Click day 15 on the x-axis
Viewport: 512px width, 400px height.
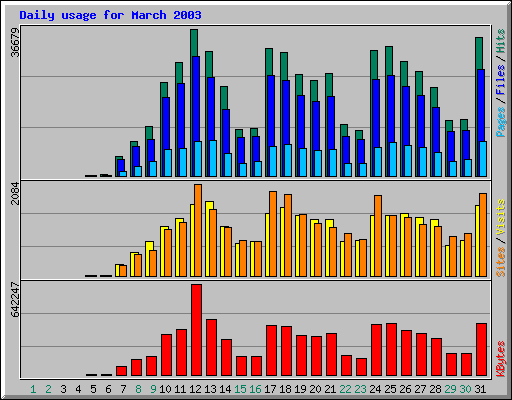[x=240, y=389]
